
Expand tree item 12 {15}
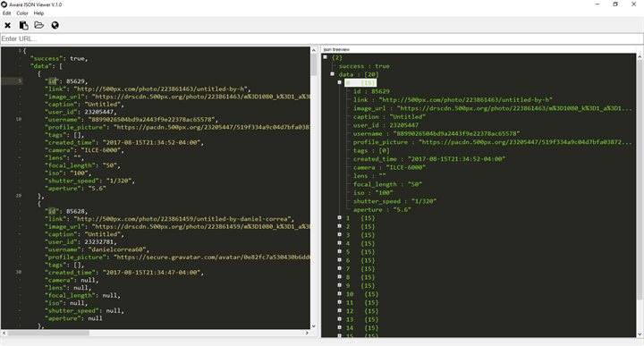click(x=340, y=311)
